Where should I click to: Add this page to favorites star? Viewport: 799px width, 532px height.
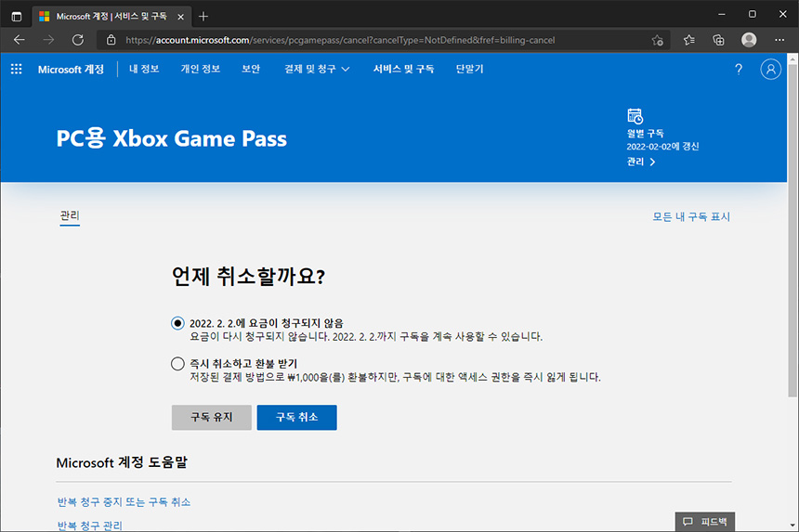(658, 40)
